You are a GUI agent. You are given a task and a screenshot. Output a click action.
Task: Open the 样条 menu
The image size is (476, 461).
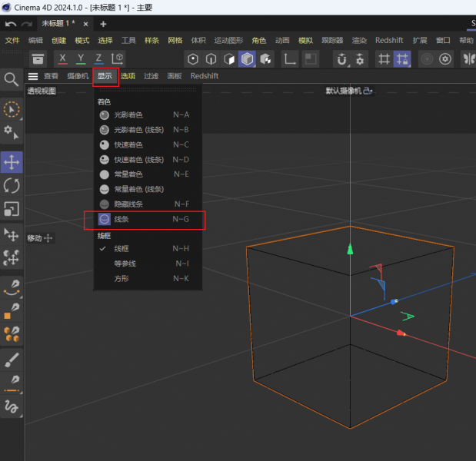pyautogui.click(x=151, y=40)
